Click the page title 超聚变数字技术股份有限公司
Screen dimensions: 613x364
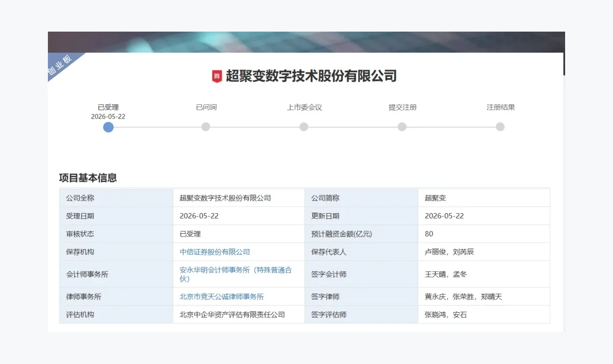[311, 76]
